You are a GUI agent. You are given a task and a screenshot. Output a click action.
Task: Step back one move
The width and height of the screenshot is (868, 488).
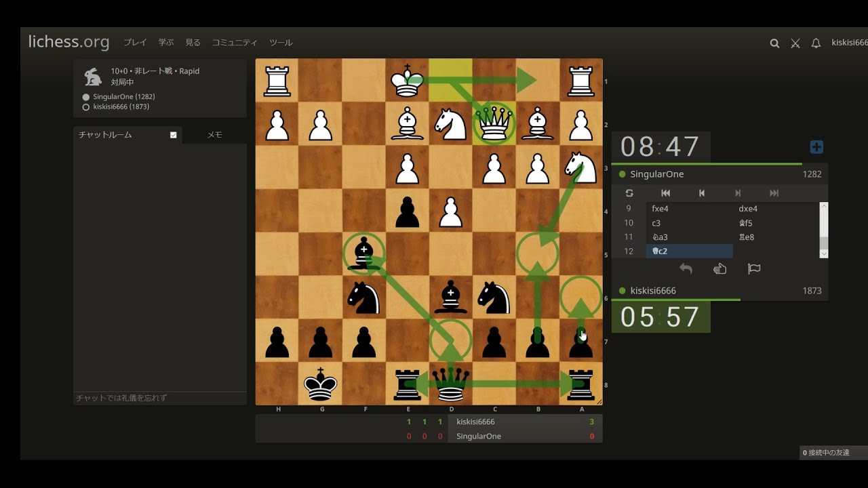pyautogui.click(x=702, y=193)
